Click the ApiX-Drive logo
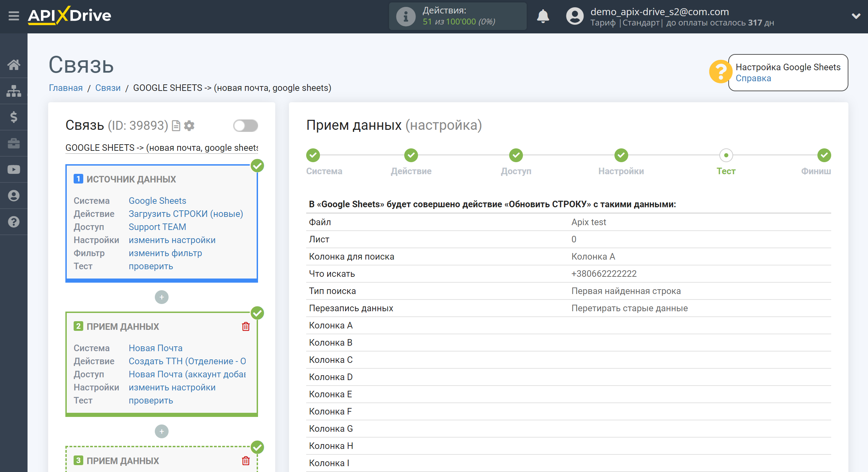 click(x=69, y=15)
